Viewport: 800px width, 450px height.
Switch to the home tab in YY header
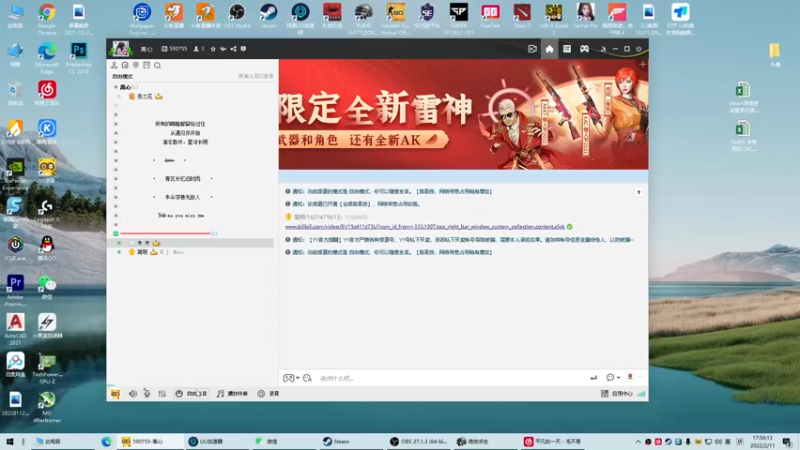point(549,49)
